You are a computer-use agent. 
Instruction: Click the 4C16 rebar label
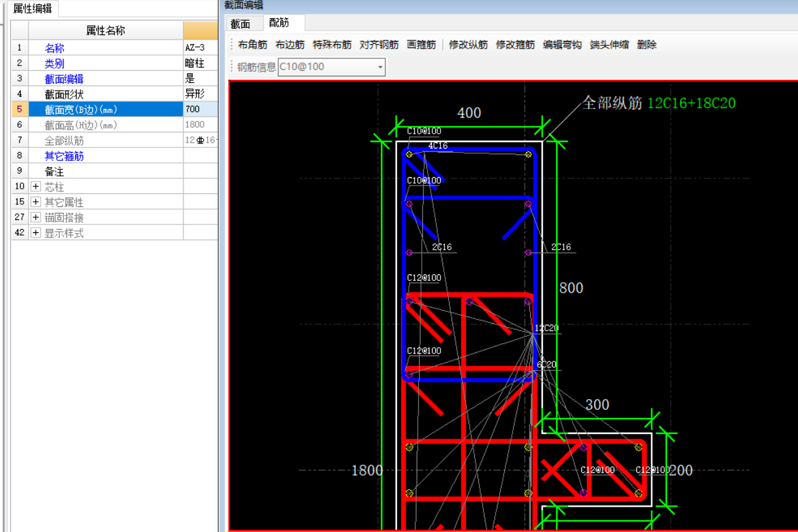(438, 146)
